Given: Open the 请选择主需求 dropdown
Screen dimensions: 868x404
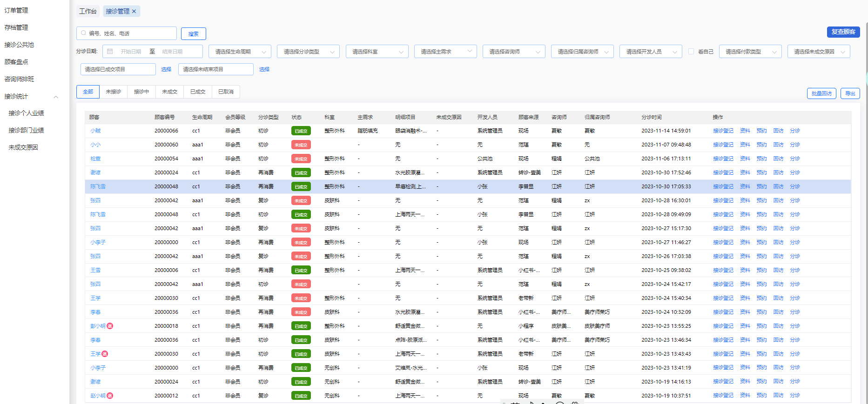Looking at the screenshot, I should [445, 51].
